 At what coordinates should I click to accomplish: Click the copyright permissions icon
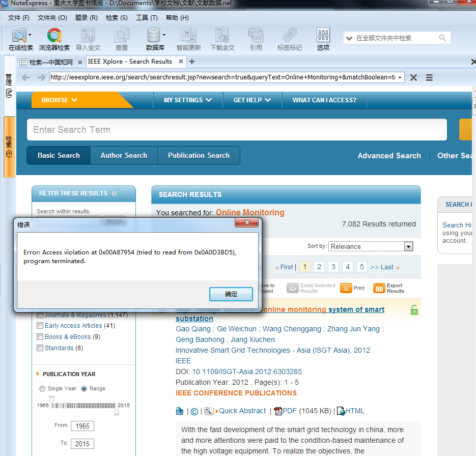click(194, 412)
